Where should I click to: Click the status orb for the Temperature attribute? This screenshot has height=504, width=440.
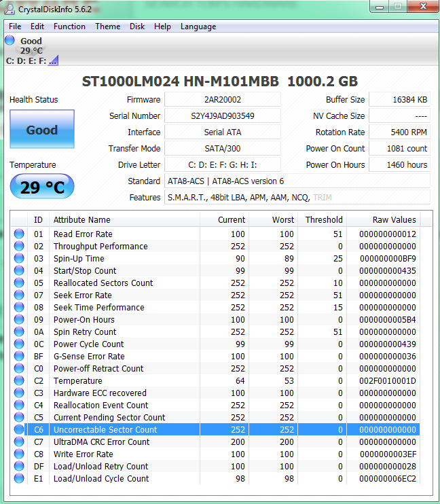pyautogui.click(x=19, y=381)
